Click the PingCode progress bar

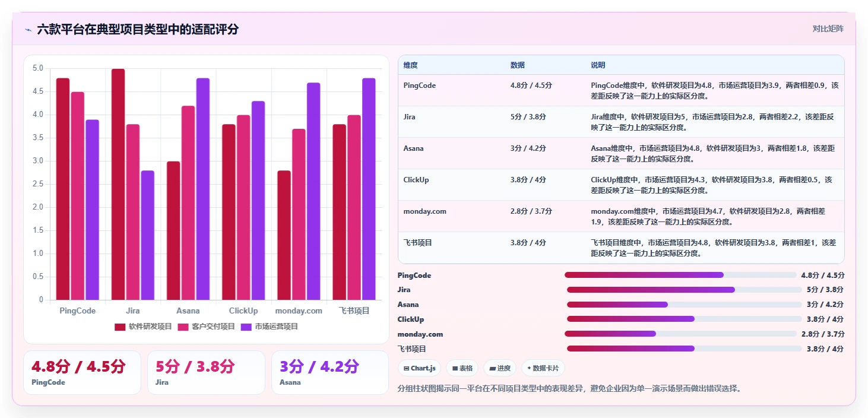click(680, 275)
